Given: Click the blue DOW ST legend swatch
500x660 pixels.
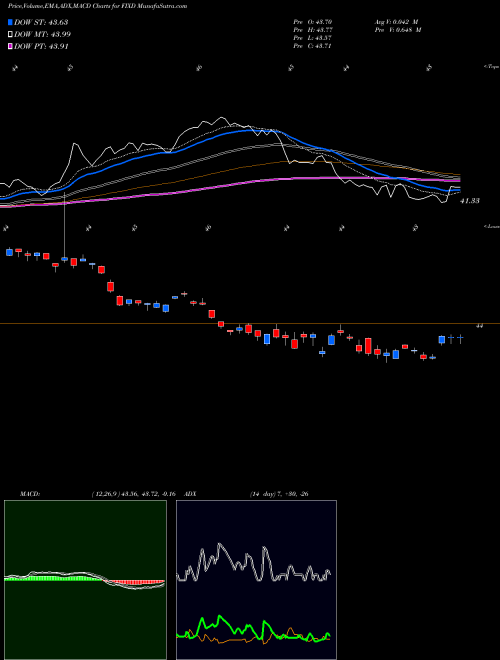Looking at the screenshot, I should pyautogui.click(x=10, y=22).
